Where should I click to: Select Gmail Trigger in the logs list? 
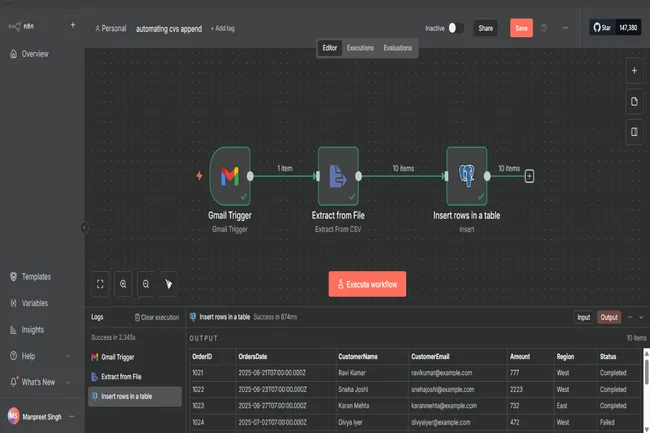135,357
